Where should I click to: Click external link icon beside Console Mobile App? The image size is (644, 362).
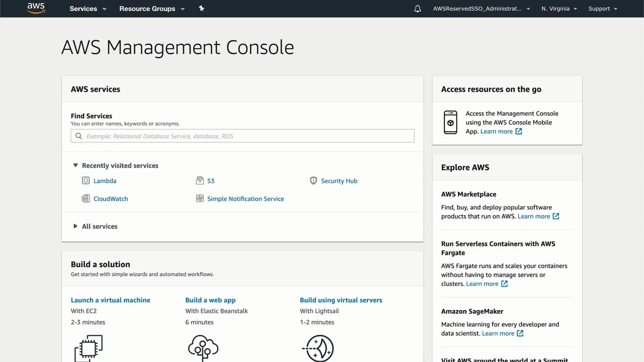pyautogui.click(x=519, y=131)
